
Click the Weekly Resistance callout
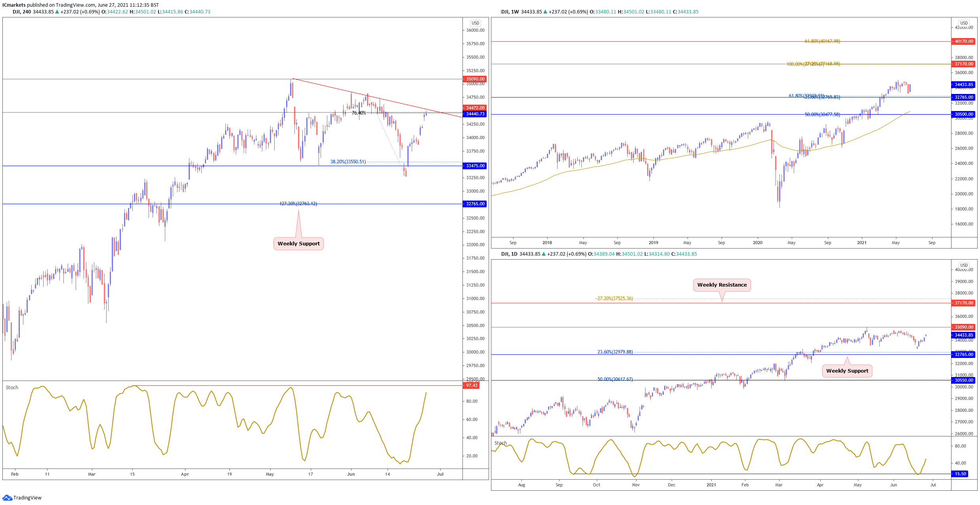[x=722, y=285]
